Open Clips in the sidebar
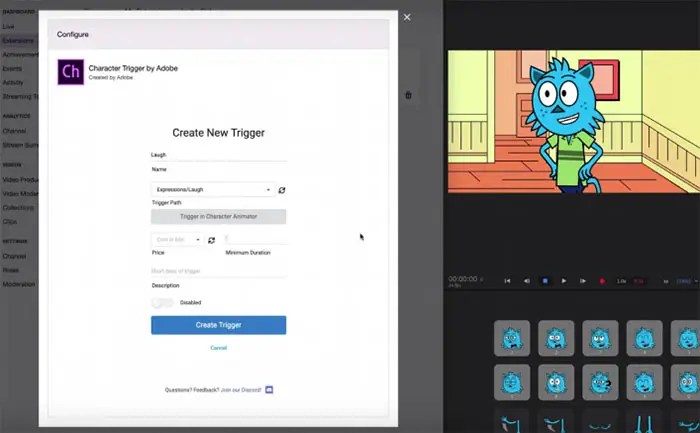The height and width of the screenshot is (433, 700). [x=10, y=221]
